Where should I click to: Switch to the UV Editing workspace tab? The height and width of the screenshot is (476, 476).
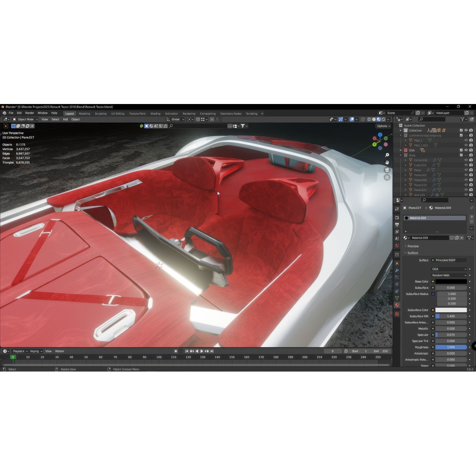pyautogui.click(x=118, y=114)
